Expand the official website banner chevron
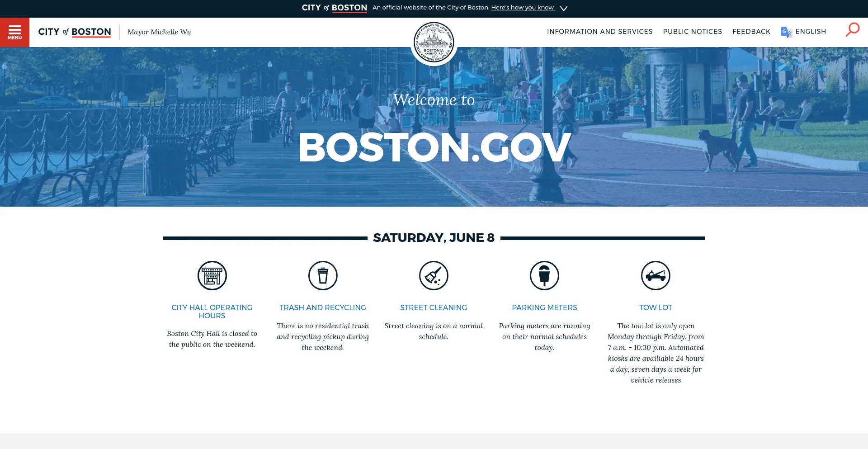 [563, 8]
